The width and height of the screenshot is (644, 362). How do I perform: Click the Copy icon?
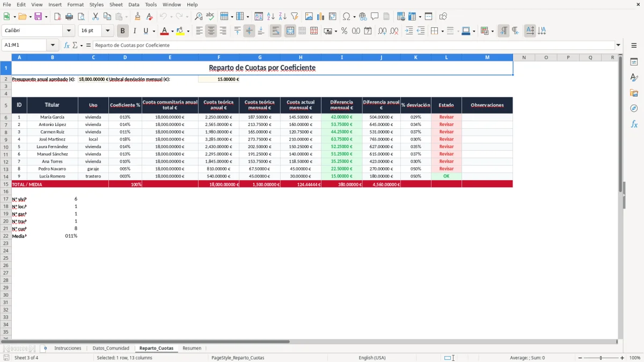pos(107,17)
